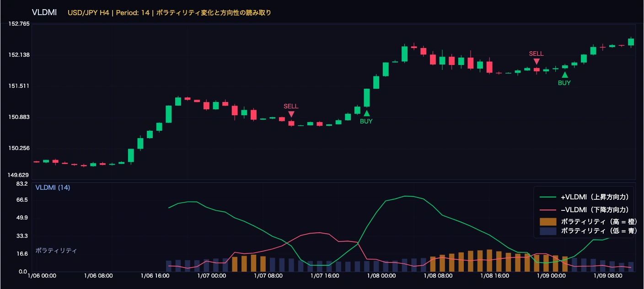The image size is (644, 289).
Task: Click the 1/07 08:00 time axis label
Action: pos(268,276)
